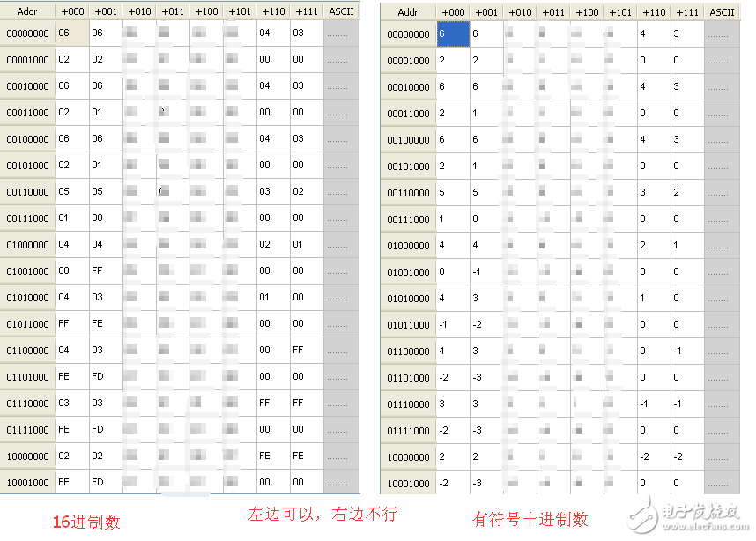This screenshot has width=756, height=541.
Task: Click the +011 column header in hex table
Action: [x=173, y=11]
